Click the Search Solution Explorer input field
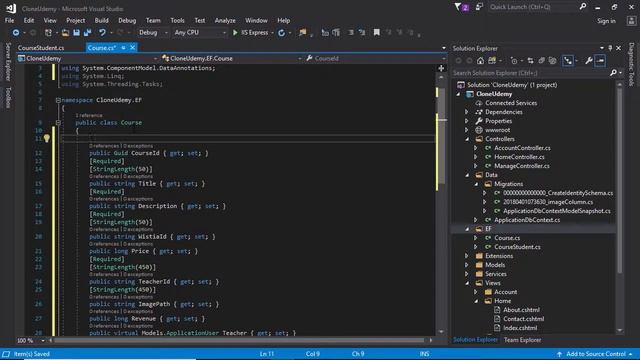Image resolution: width=640 pixels, height=360 pixels. click(531, 73)
